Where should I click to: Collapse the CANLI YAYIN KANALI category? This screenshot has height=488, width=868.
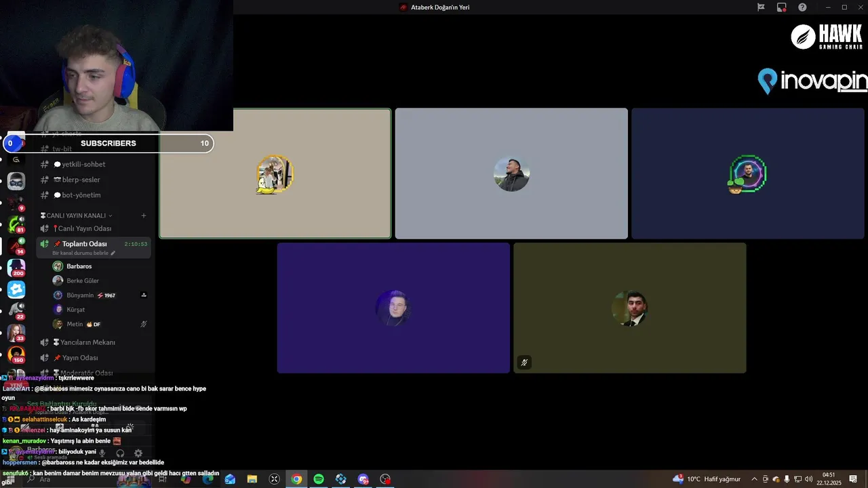[77, 216]
